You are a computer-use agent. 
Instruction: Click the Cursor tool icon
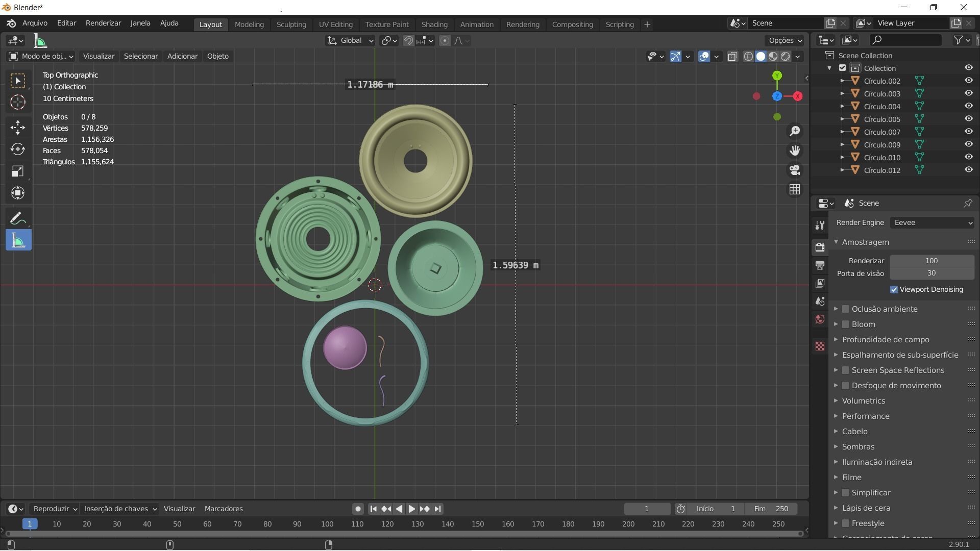(x=18, y=103)
